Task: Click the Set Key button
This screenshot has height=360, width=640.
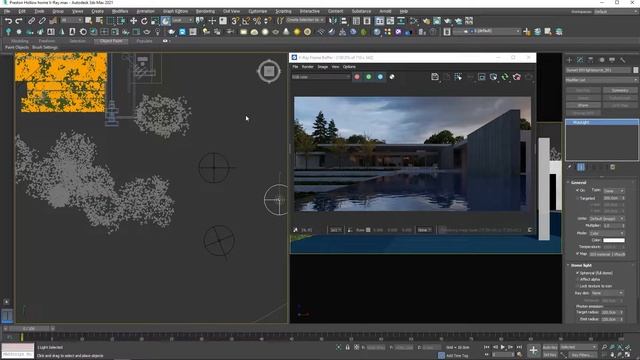Action: (550, 355)
